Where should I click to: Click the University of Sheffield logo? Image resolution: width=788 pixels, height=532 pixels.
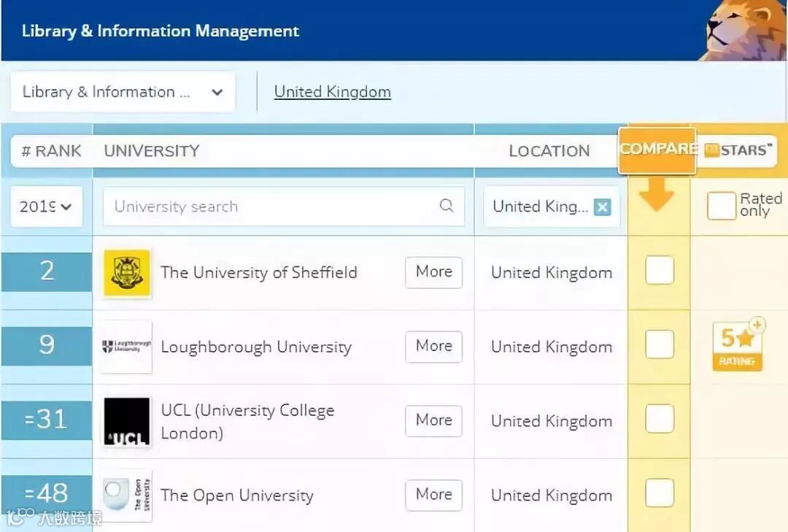coord(127,272)
